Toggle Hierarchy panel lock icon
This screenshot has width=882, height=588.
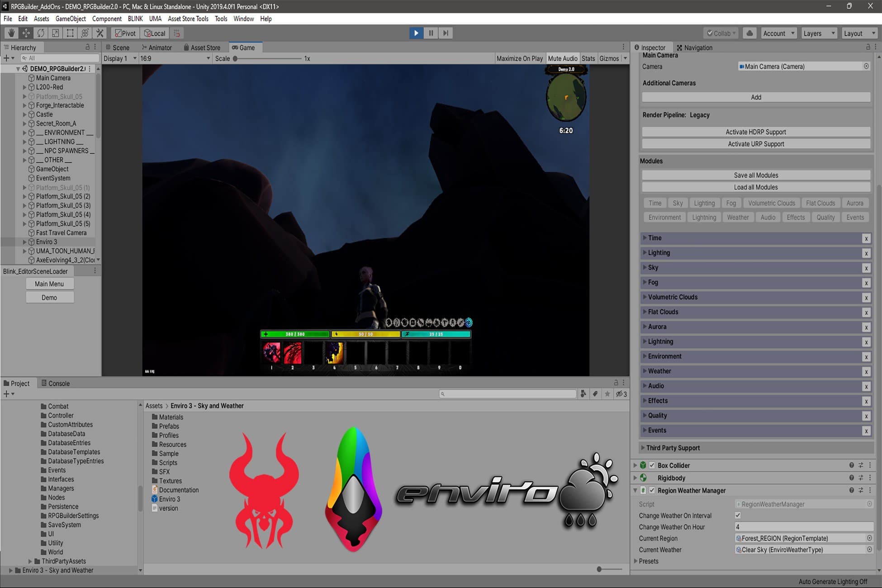88,47
